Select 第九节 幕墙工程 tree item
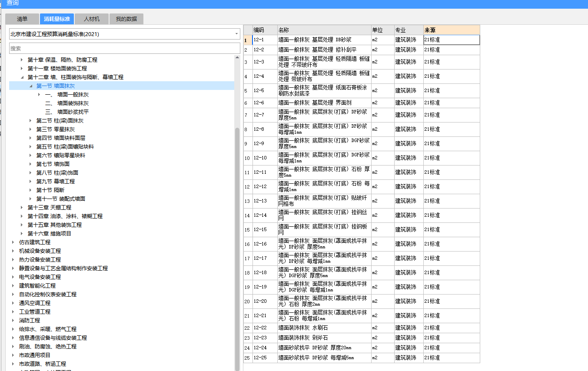The image size is (588, 371). (x=56, y=182)
